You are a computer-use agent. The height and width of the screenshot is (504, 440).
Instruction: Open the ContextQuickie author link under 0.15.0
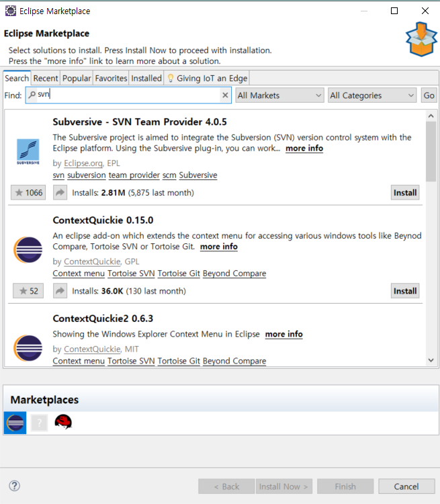point(92,261)
